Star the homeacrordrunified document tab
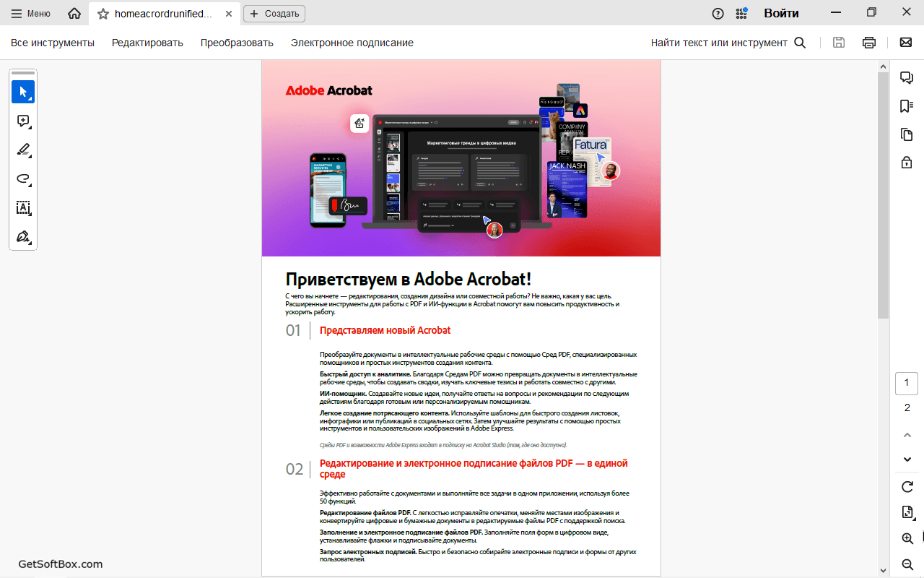924x578 pixels. pos(103,14)
